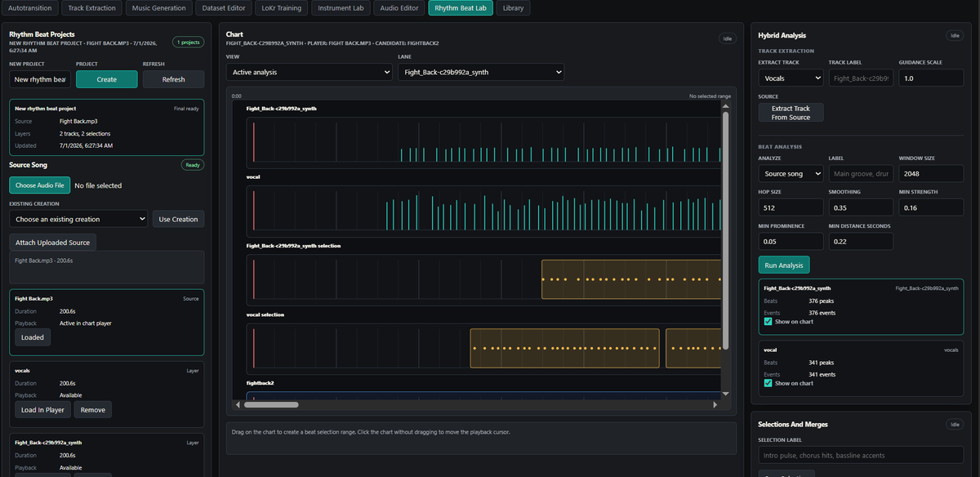The image size is (980, 477).
Task: Select the New rhythm beat project card
Action: pyautogui.click(x=106, y=127)
